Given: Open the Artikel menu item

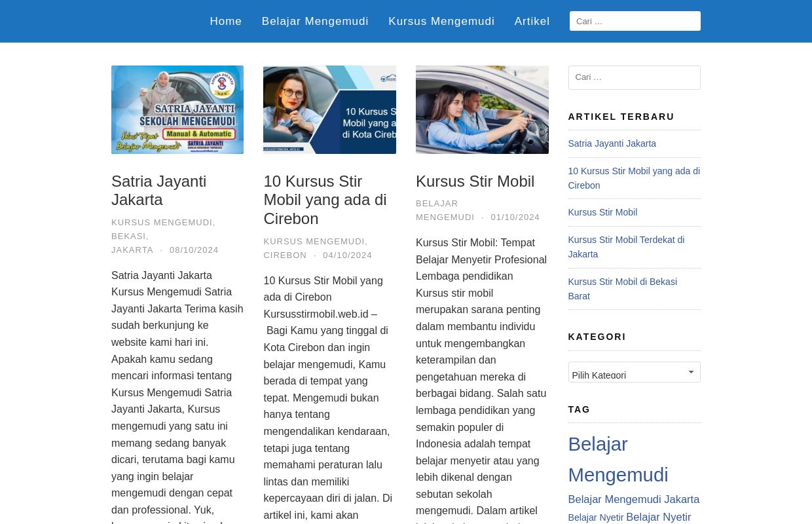Looking at the screenshot, I should coord(532,21).
